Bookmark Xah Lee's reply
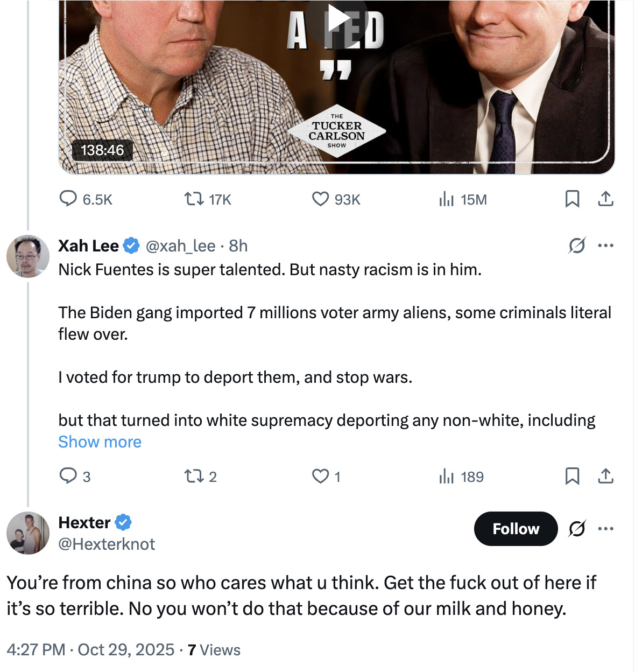 click(572, 476)
